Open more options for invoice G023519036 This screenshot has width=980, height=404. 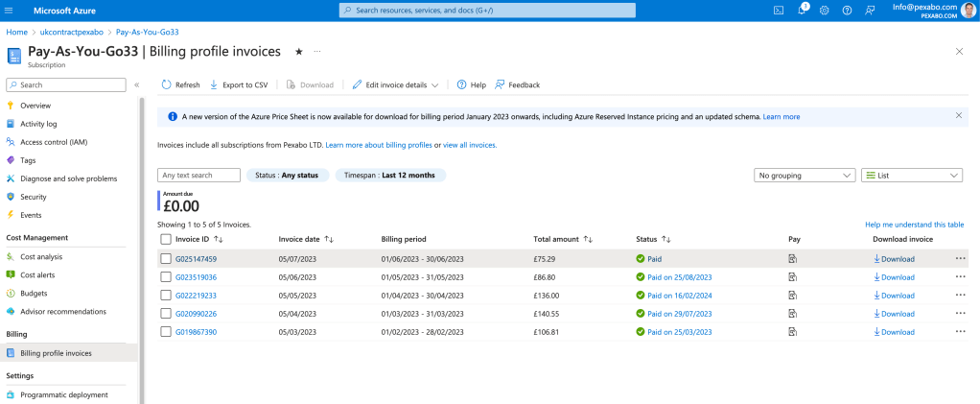point(960,277)
